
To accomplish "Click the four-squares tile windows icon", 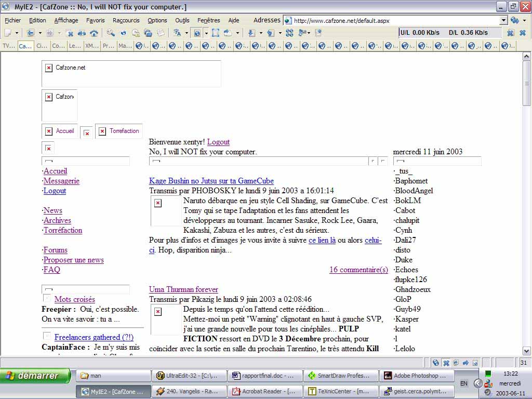I will coord(289,33).
